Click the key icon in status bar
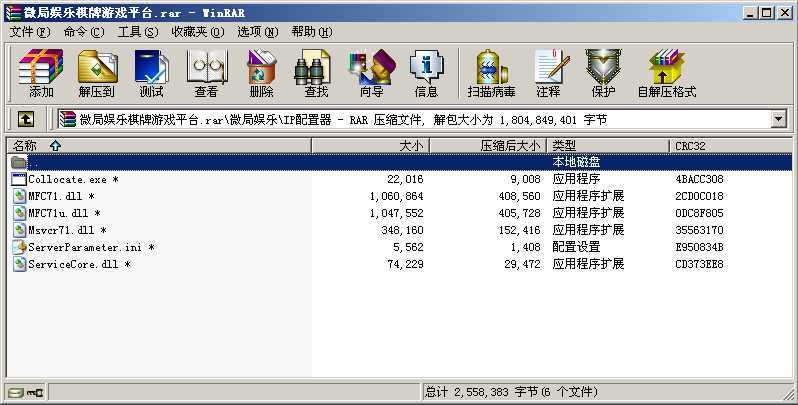This screenshot has height=405, width=798. pos(36,392)
